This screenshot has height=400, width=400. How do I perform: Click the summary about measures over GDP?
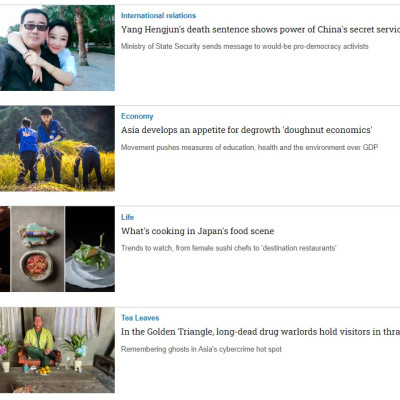(249, 147)
